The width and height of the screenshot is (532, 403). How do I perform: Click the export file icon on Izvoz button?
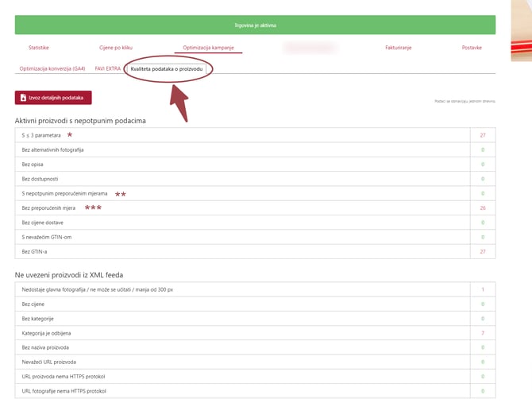point(23,98)
